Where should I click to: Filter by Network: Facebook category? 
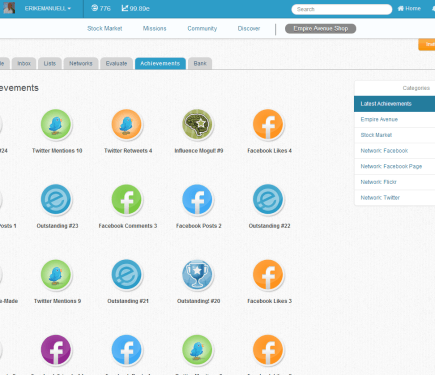395,151
